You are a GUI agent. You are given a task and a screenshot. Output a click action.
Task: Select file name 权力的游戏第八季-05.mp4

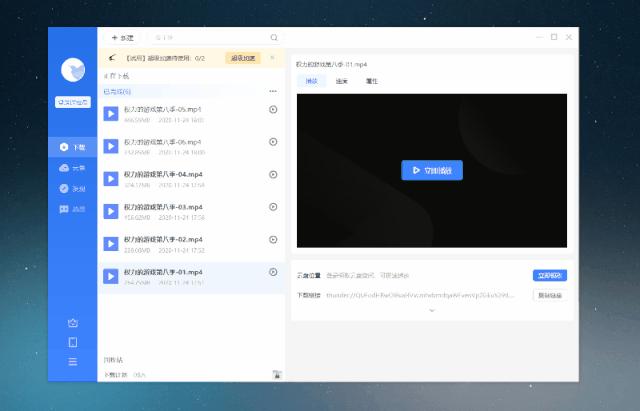(162, 109)
